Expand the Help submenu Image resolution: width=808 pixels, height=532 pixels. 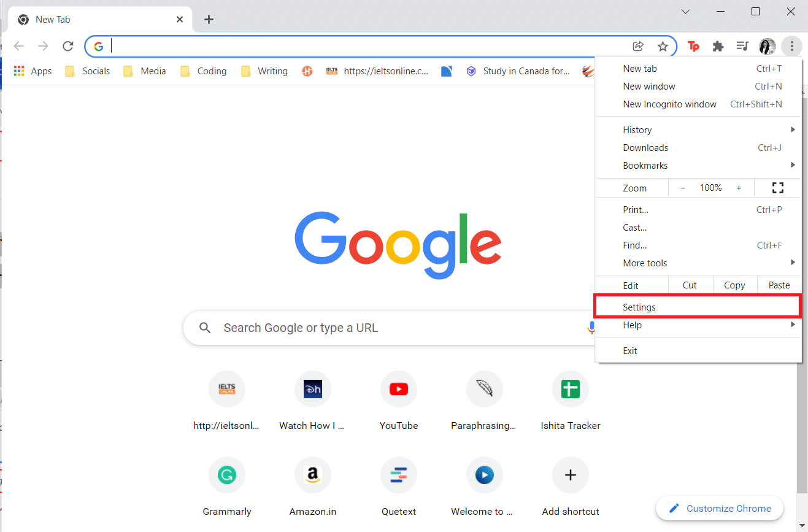click(x=698, y=325)
